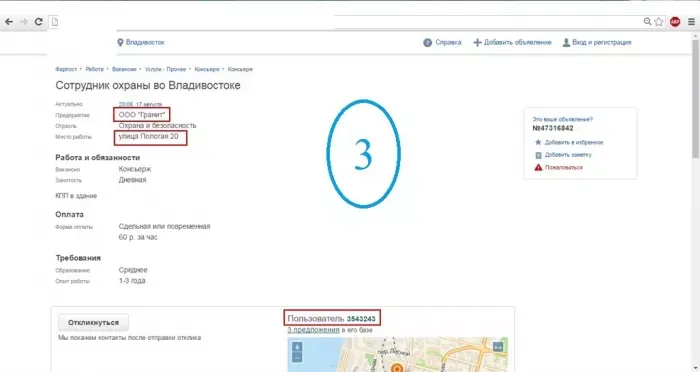This screenshot has width=700, height=372.
Task: Click the orange location marker on the map
Action: [x=396, y=368]
